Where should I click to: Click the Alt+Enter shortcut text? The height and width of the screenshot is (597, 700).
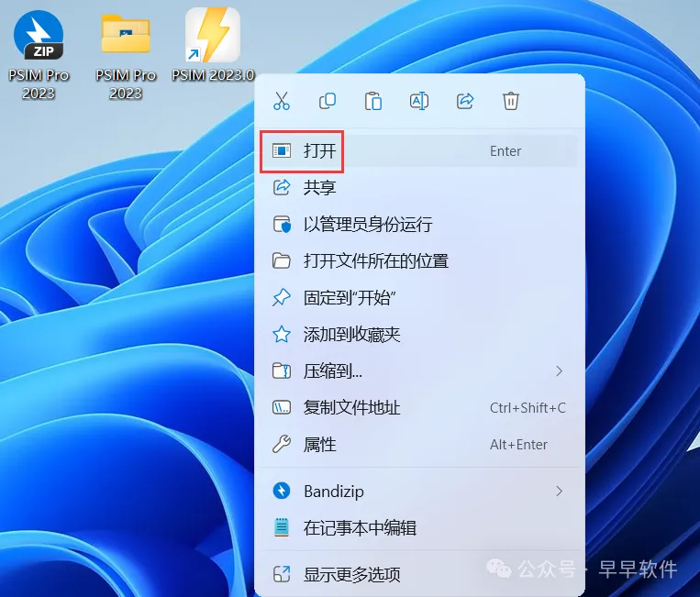coord(518,445)
